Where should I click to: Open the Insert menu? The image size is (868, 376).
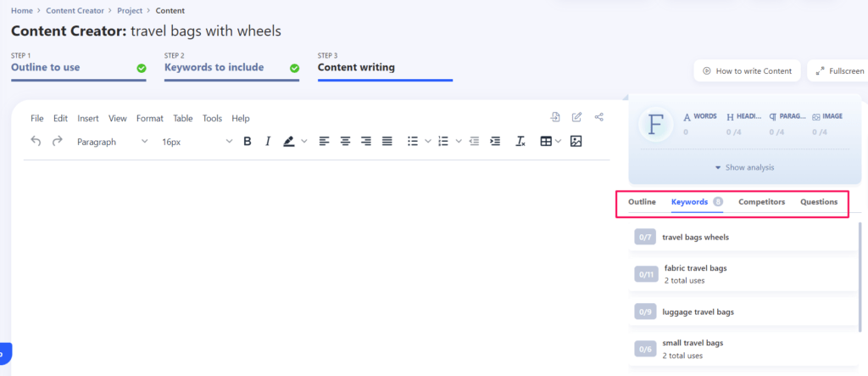coord(88,119)
